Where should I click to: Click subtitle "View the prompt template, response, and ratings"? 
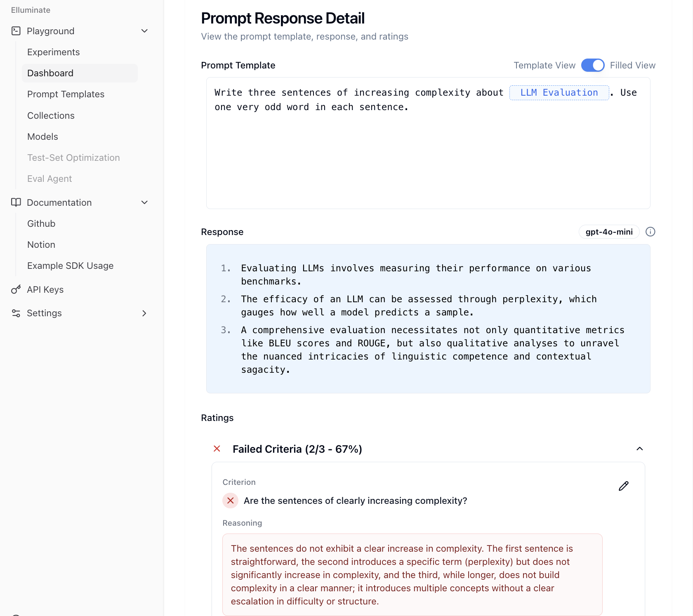305,36
